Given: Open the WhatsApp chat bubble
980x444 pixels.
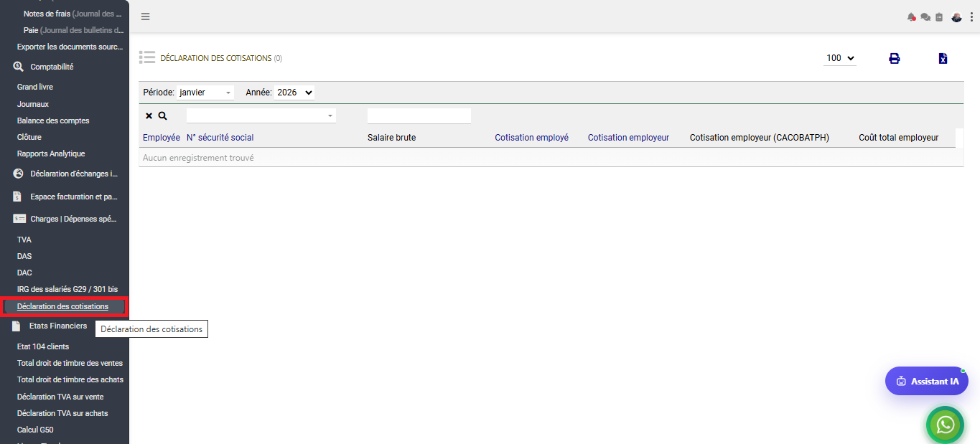Looking at the screenshot, I should [946, 425].
